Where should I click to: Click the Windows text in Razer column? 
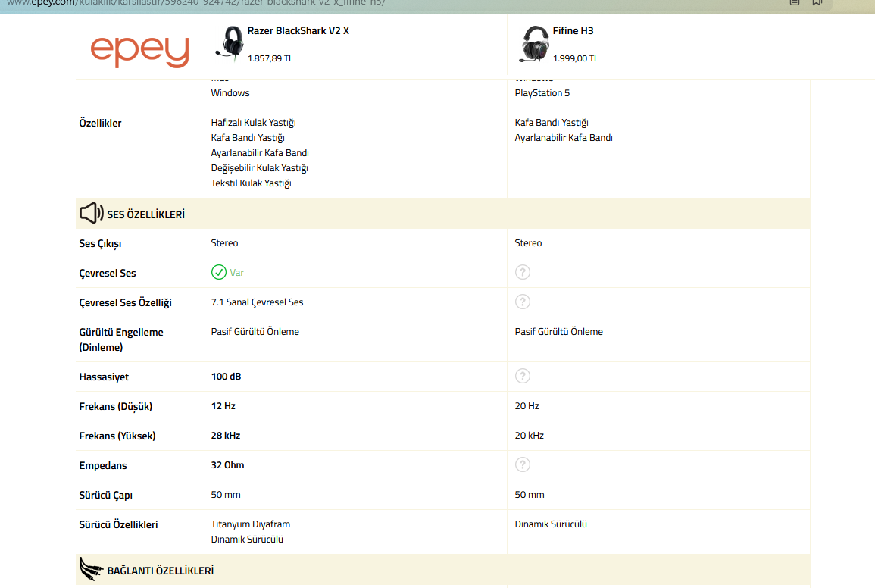230,93
